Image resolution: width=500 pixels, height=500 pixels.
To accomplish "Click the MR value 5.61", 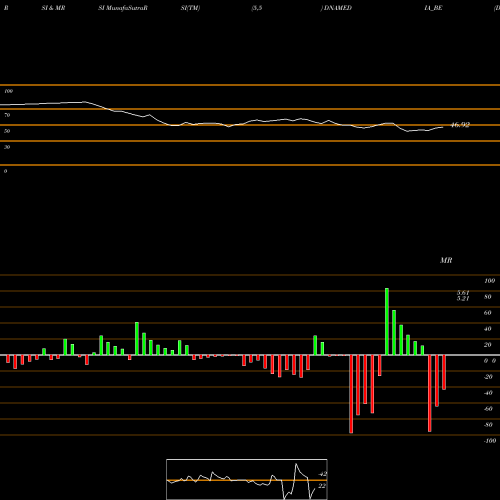I will [x=463, y=293].
